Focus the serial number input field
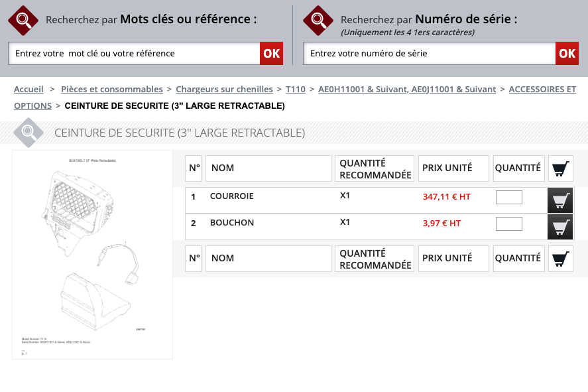Image resolution: width=588 pixels, height=392 pixels. pyautogui.click(x=429, y=54)
